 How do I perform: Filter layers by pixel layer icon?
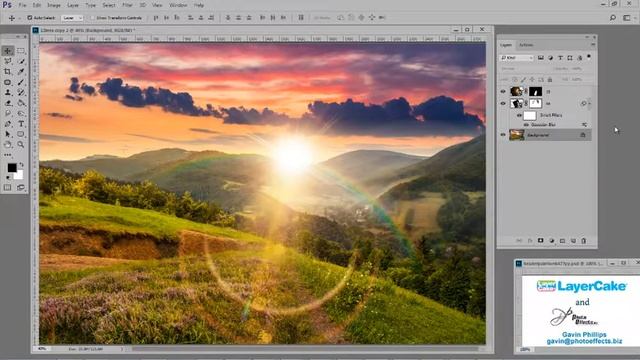click(x=540, y=58)
